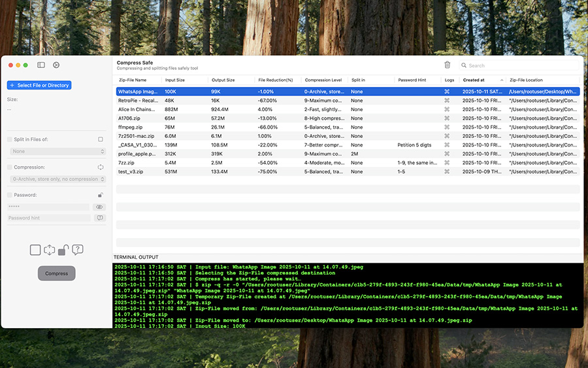This screenshot has width=588, height=368.
Task: Click the bottom unlocked padlock icon
Action: click(x=63, y=250)
